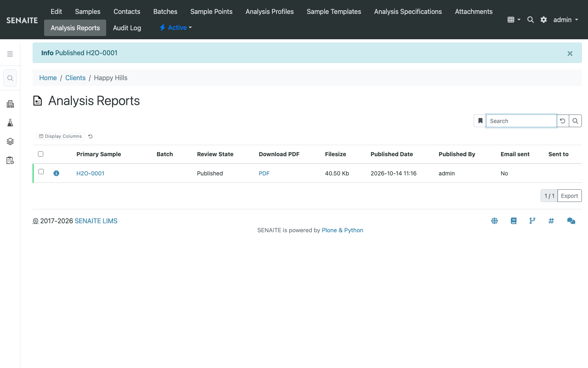Open the globe website icon in the footer
Viewport: 588px width, 368px height.
click(494, 221)
